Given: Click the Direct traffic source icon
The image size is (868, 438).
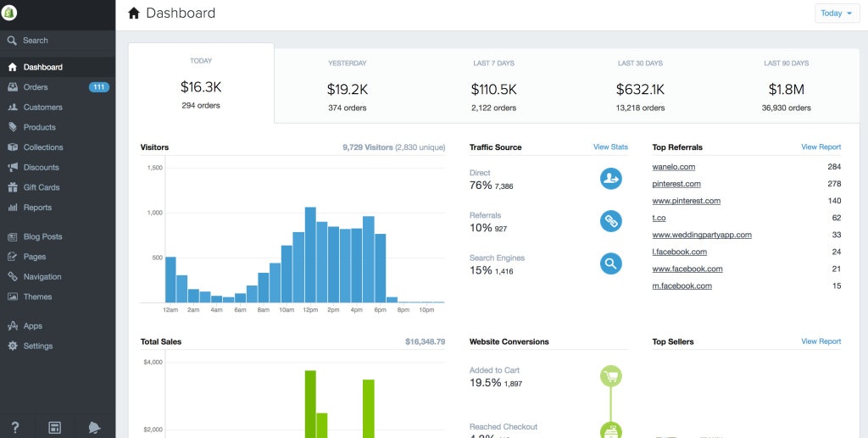Looking at the screenshot, I should [610, 179].
